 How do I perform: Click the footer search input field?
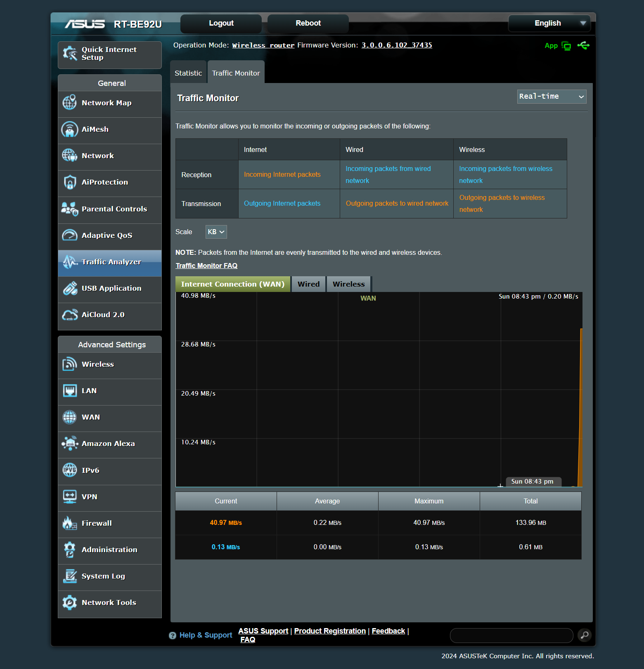click(x=511, y=636)
